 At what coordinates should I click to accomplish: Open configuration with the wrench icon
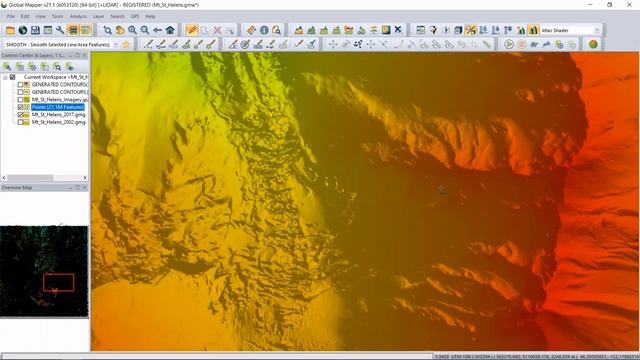60,30
